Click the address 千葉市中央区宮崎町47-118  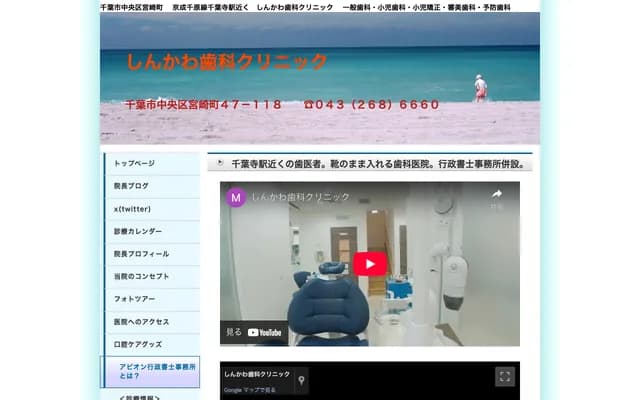tap(203, 105)
